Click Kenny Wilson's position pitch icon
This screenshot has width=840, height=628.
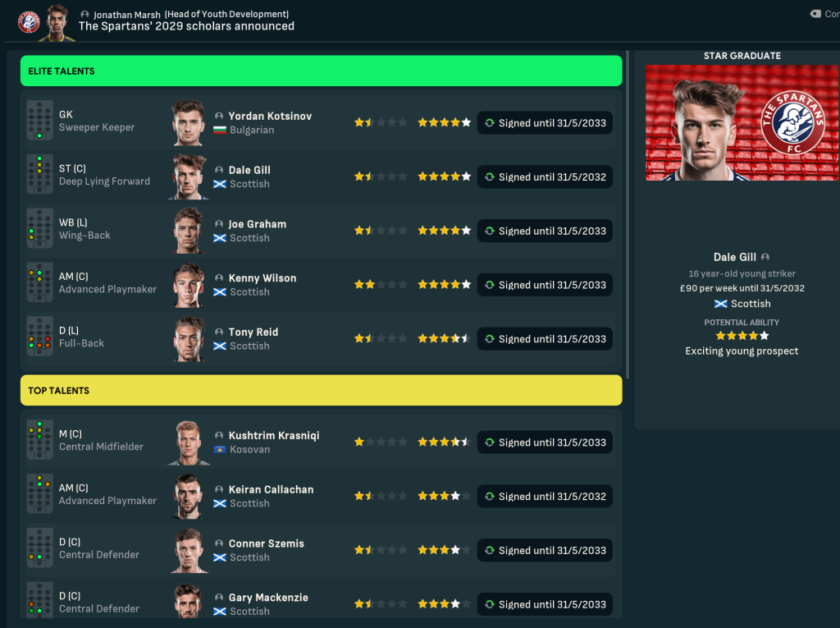[39, 283]
